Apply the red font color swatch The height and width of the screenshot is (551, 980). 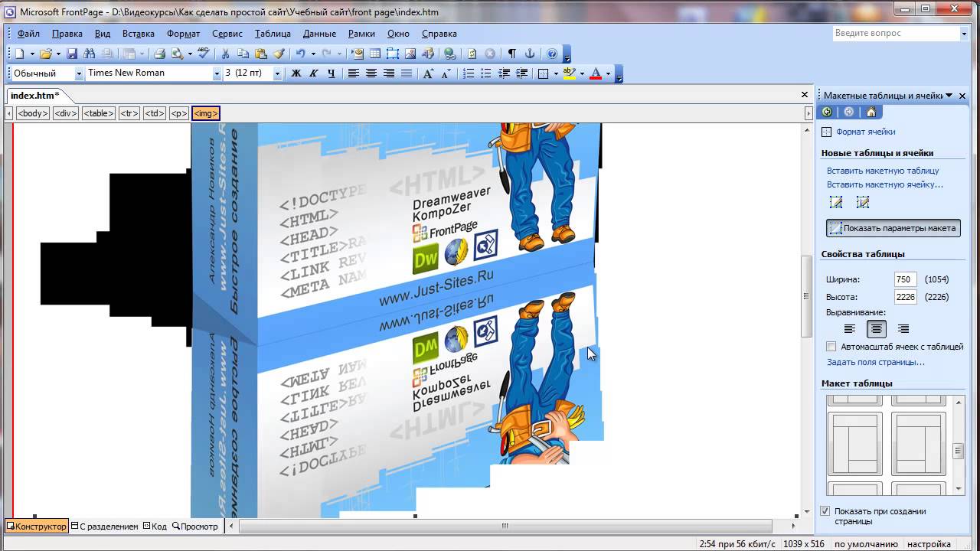596,73
